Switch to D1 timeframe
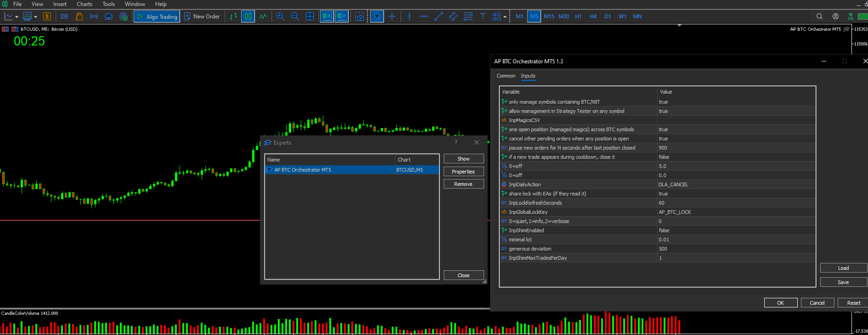This screenshot has height=335, width=868. pos(608,17)
